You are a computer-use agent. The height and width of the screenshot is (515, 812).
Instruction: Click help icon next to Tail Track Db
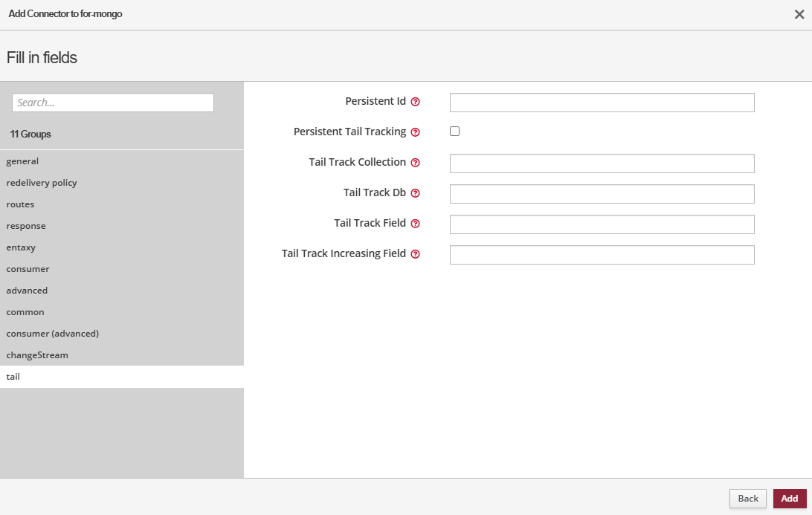pos(416,193)
